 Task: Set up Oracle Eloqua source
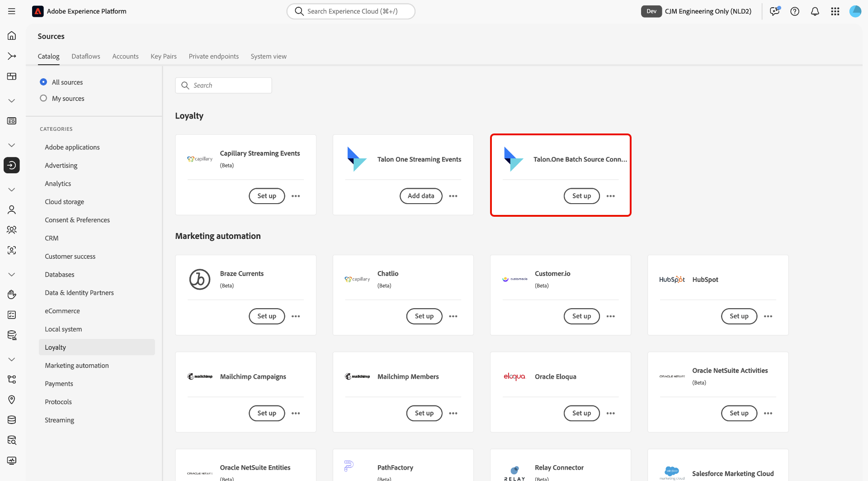pos(581,413)
